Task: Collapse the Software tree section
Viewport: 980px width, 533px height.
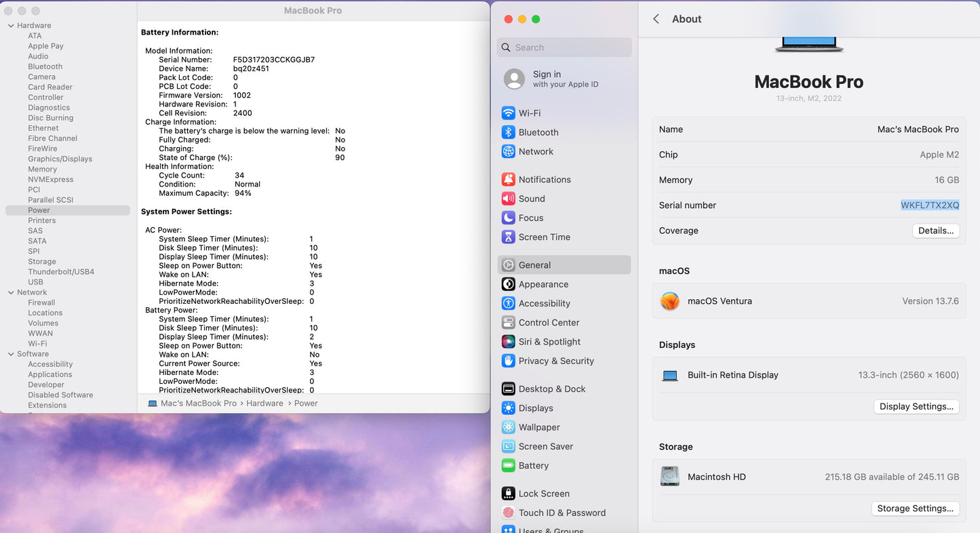Action: coord(11,354)
